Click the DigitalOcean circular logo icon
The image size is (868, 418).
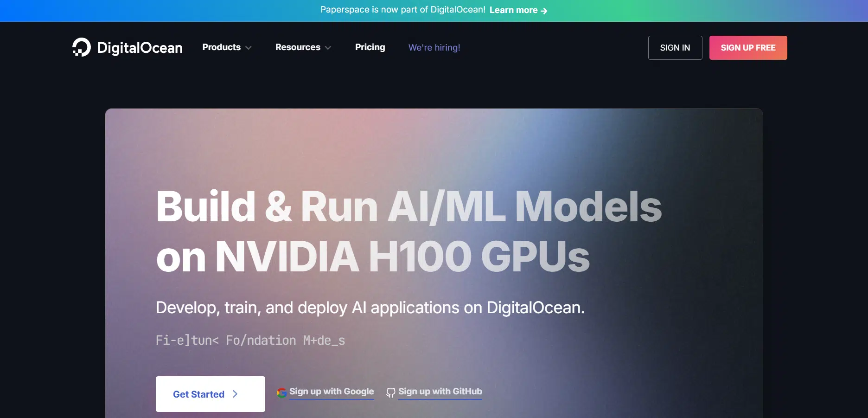tap(82, 47)
